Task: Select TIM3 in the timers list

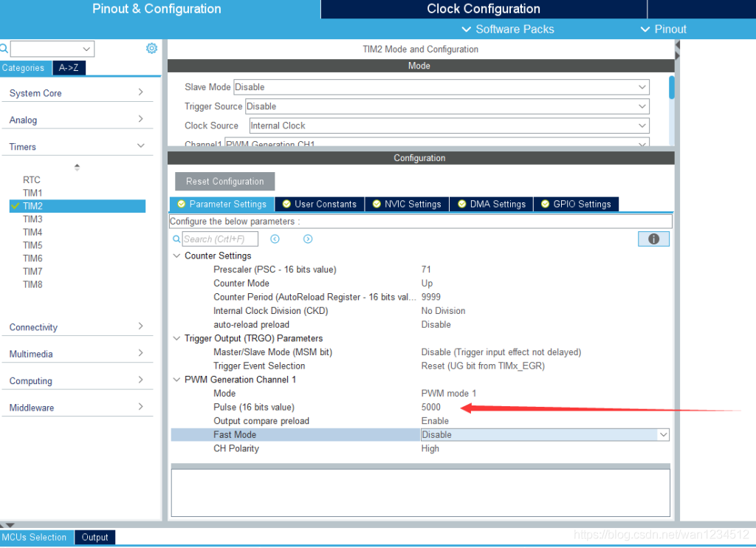Action: [32, 219]
